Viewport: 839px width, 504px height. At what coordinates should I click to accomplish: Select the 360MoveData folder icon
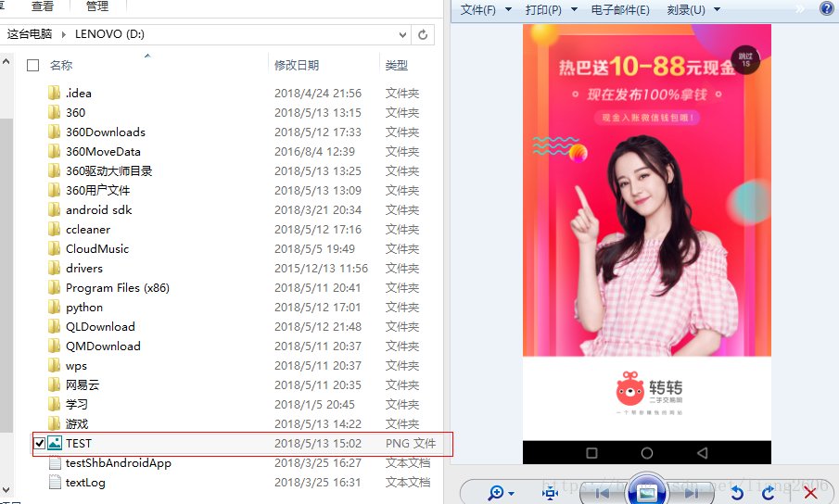[x=54, y=151]
